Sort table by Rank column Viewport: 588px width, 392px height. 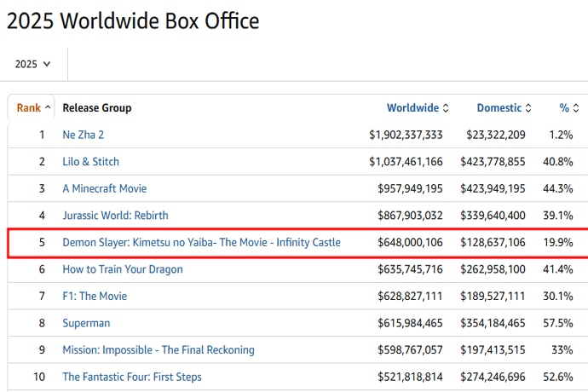point(33,108)
